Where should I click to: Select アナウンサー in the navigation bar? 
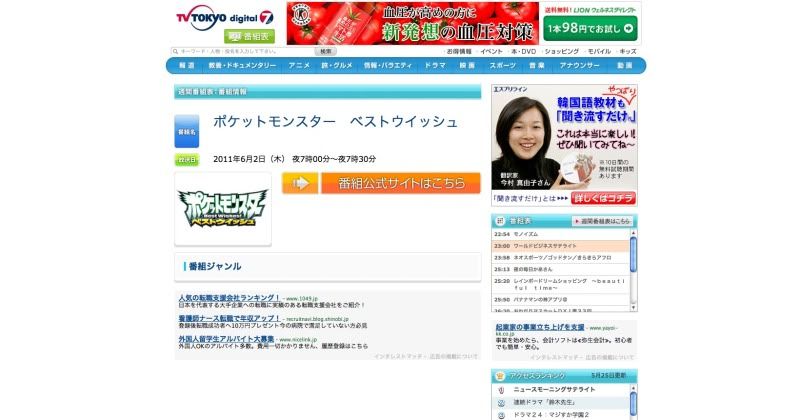coord(580,65)
